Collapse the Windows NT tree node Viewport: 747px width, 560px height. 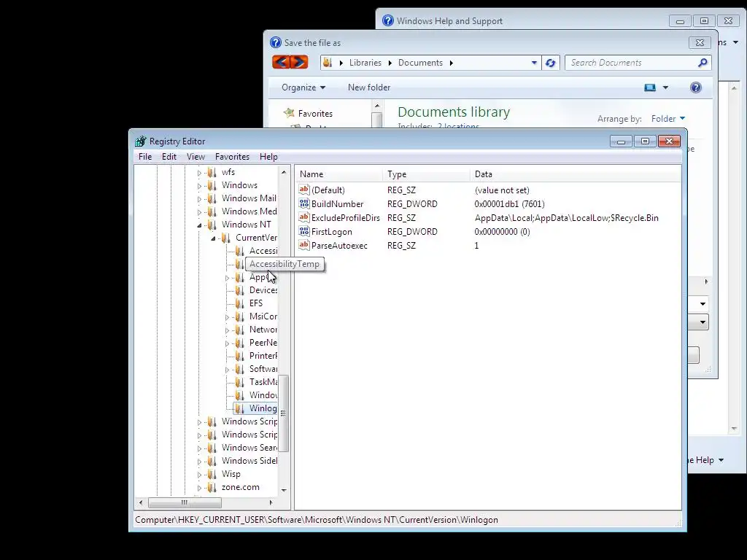[199, 225]
